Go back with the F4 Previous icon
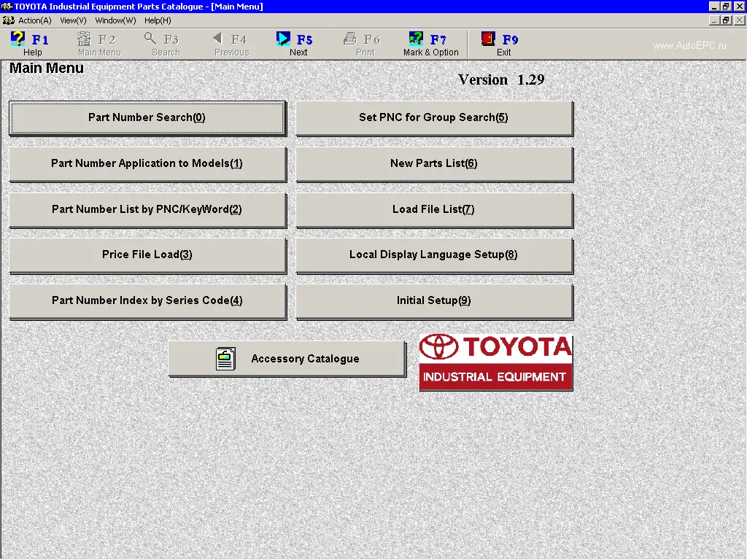The image size is (747, 560). 217,39
